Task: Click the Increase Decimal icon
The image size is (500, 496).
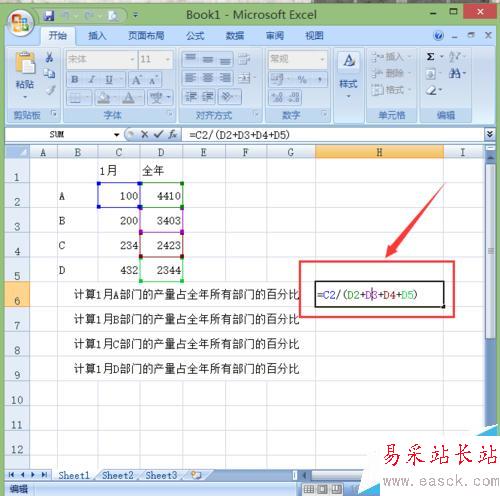Action: pyautogui.click(x=277, y=98)
